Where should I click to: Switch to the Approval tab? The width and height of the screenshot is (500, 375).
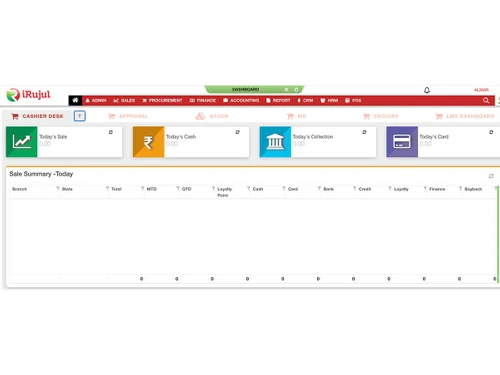128,116
